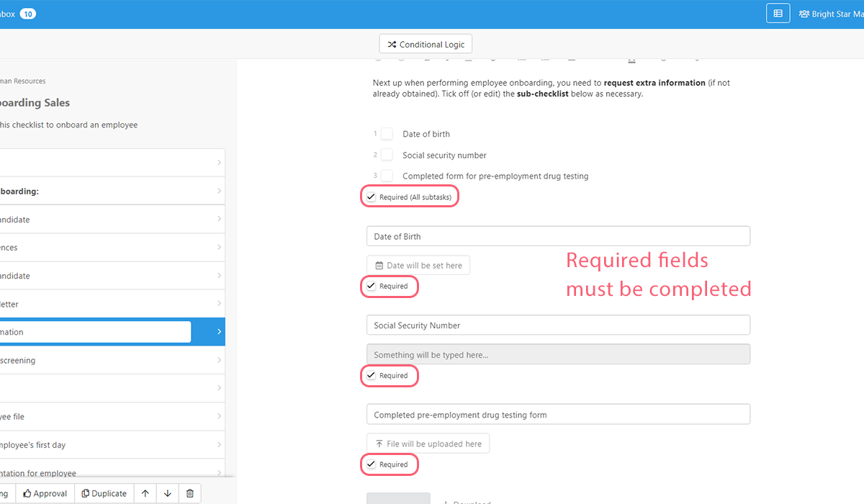Viewport: 864px width, 504px height.
Task: Expand the 'letter' task row chevron
Action: (219, 304)
